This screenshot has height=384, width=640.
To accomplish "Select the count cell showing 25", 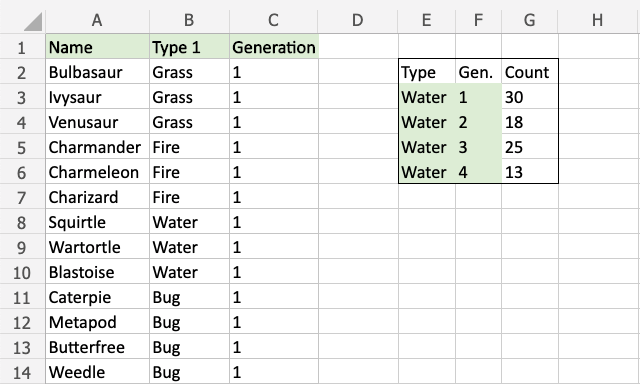I will [530, 147].
